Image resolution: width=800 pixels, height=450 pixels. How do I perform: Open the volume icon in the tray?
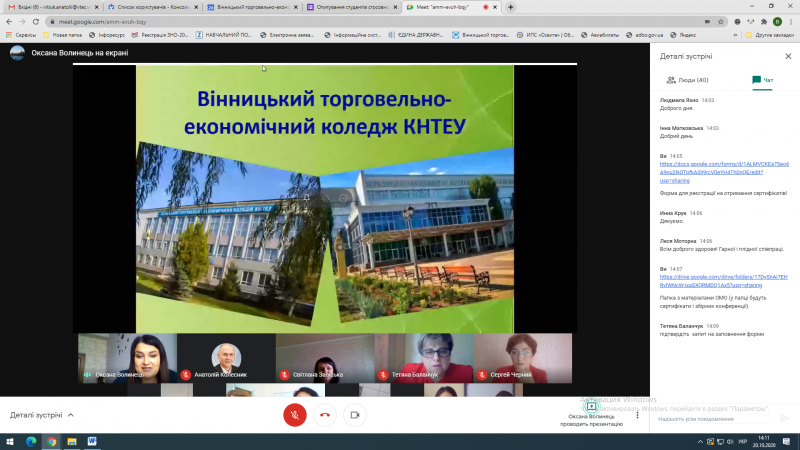tap(730, 441)
